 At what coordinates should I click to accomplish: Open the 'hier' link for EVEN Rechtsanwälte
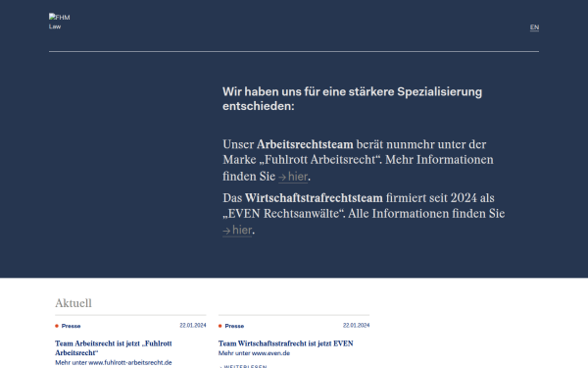click(237, 230)
